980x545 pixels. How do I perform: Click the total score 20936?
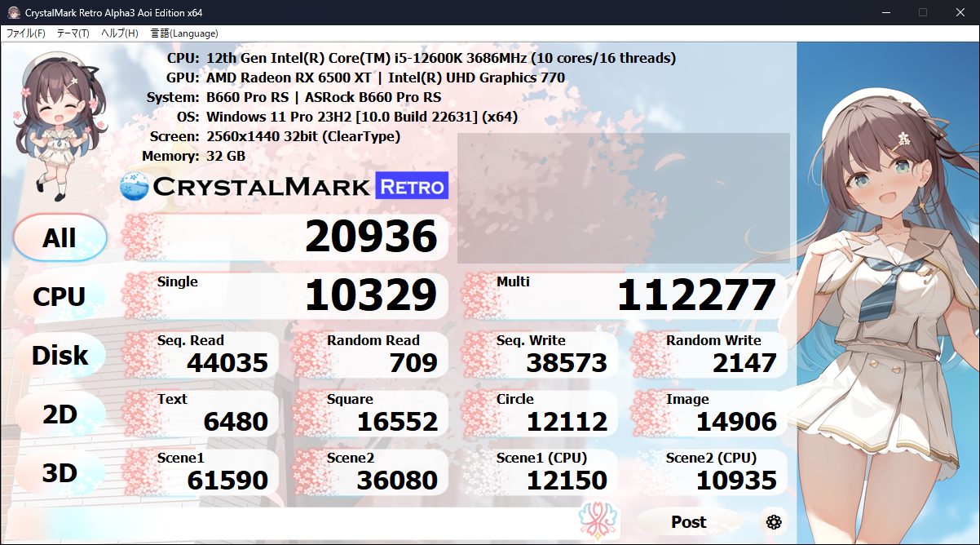coord(372,237)
